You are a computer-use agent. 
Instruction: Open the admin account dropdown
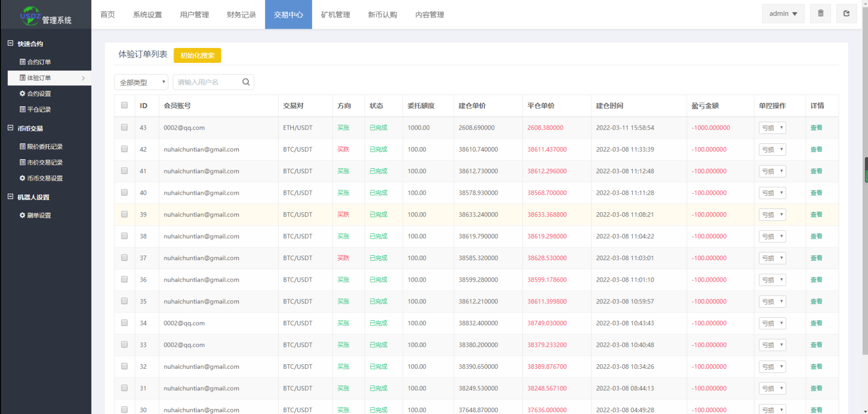click(783, 13)
